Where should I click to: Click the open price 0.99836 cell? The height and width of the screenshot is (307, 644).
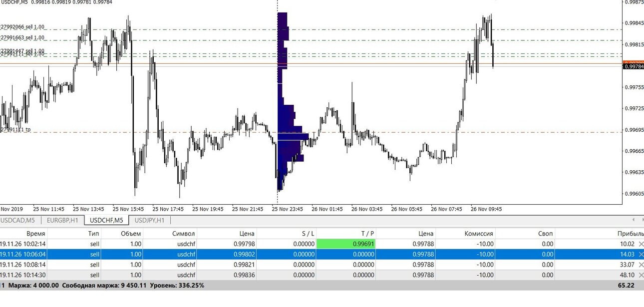coord(244,275)
